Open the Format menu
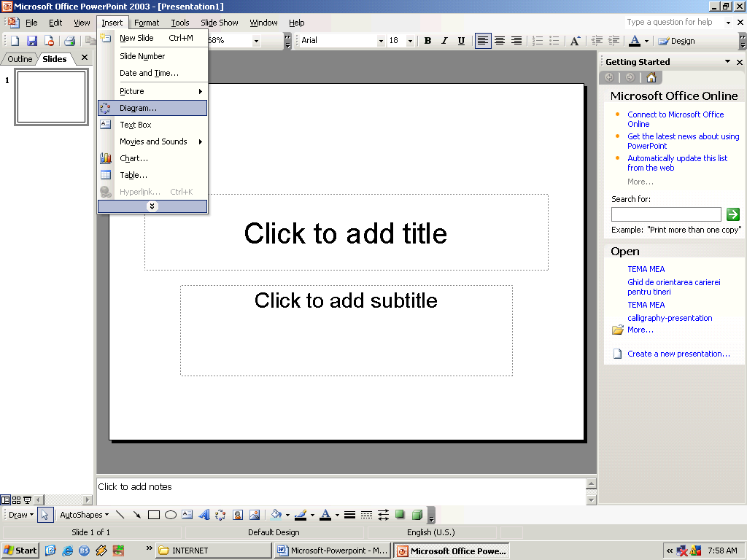The height and width of the screenshot is (560, 747). point(146,23)
